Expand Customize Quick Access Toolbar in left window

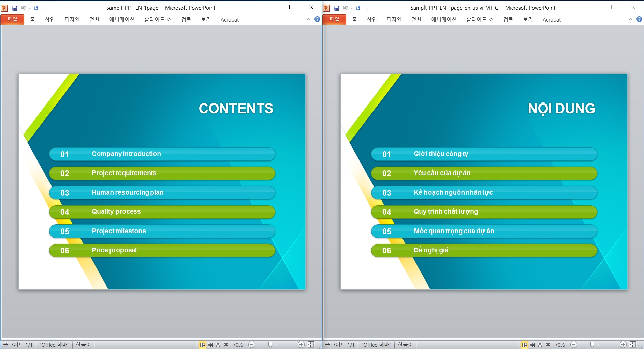tap(45, 8)
